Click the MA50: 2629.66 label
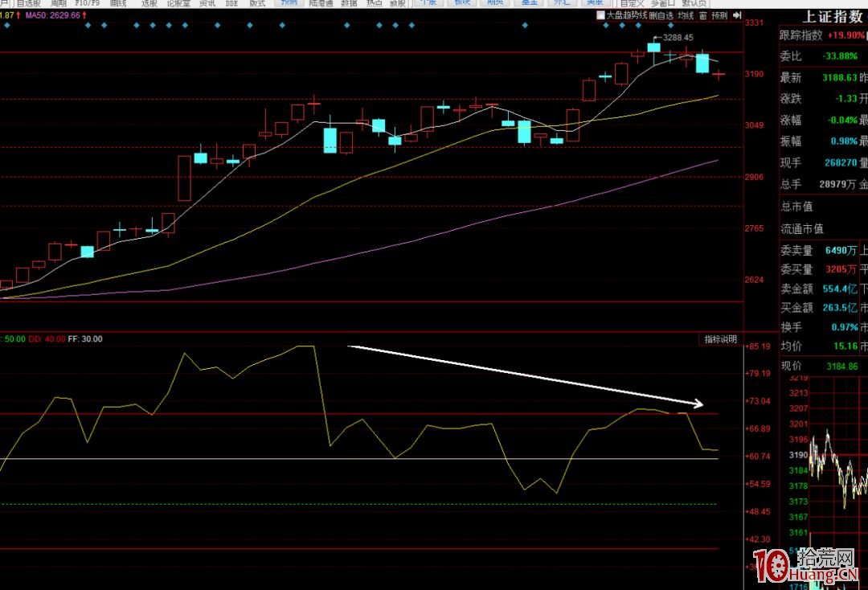 point(52,15)
